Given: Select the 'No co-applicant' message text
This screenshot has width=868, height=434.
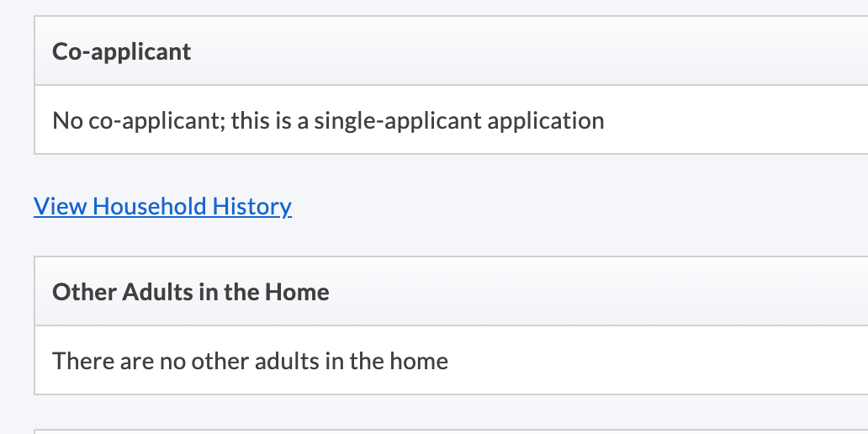Looking at the screenshot, I should click(328, 120).
